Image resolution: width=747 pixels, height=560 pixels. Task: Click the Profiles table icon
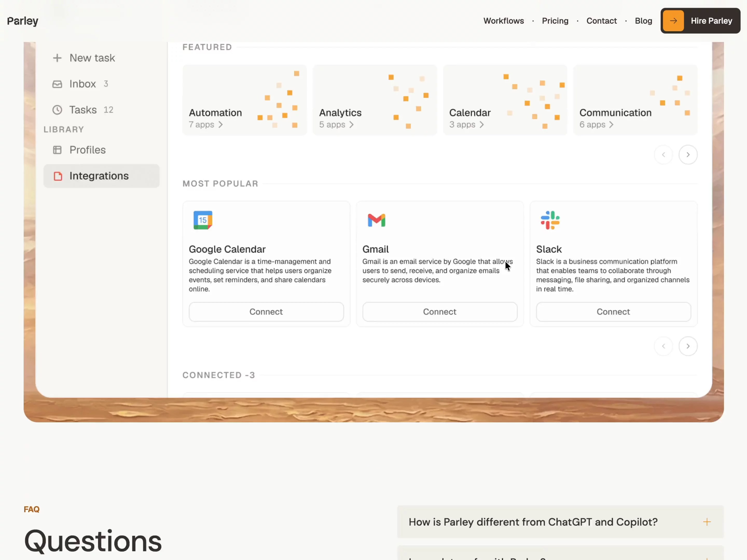(x=57, y=150)
